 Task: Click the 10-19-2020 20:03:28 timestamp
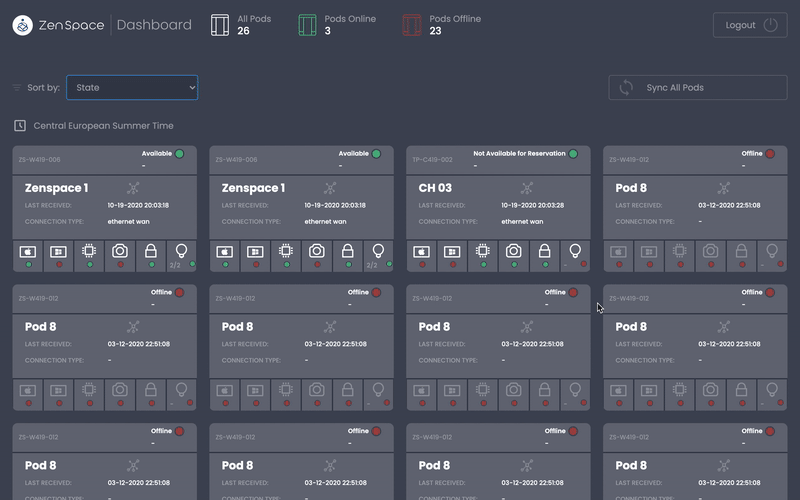533,205
